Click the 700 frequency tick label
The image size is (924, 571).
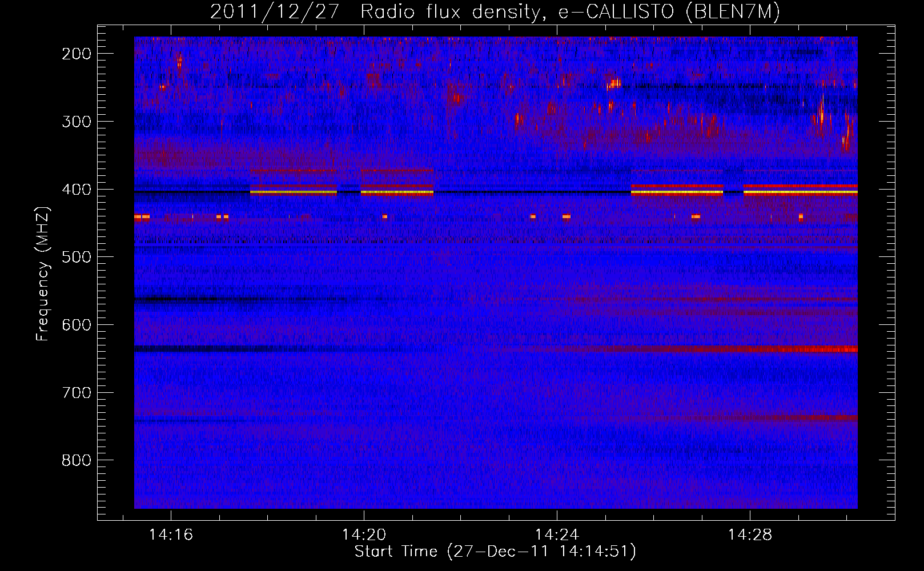[76, 393]
